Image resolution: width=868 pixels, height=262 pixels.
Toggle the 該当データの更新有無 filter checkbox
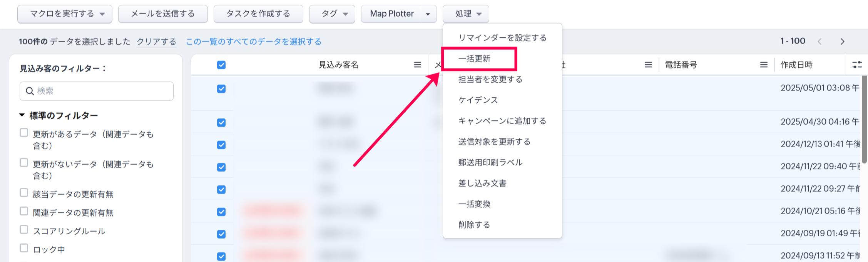click(24, 193)
